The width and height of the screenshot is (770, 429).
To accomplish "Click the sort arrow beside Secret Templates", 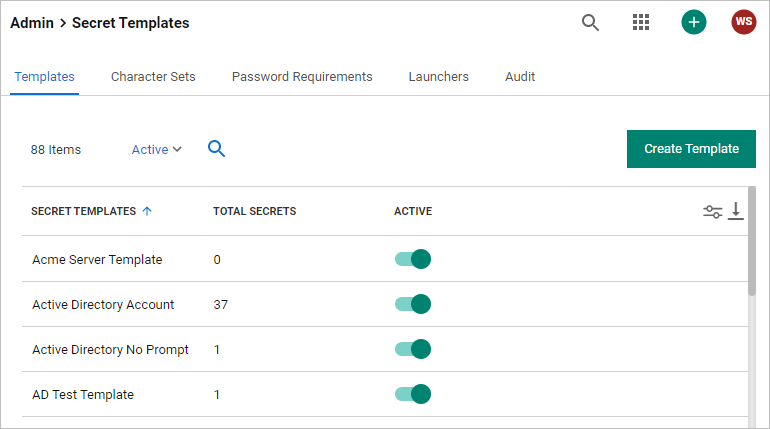I will (147, 211).
